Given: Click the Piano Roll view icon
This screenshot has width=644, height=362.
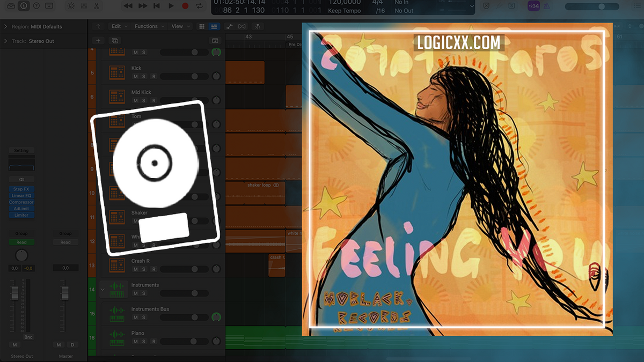Looking at the screenshot, I should [x=215, y=26].
